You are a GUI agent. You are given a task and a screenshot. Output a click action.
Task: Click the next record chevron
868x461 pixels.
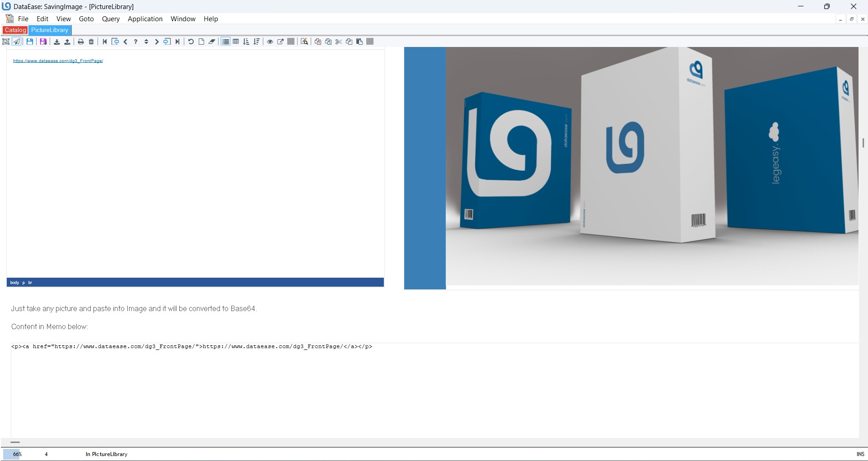(x=157, y=42)
